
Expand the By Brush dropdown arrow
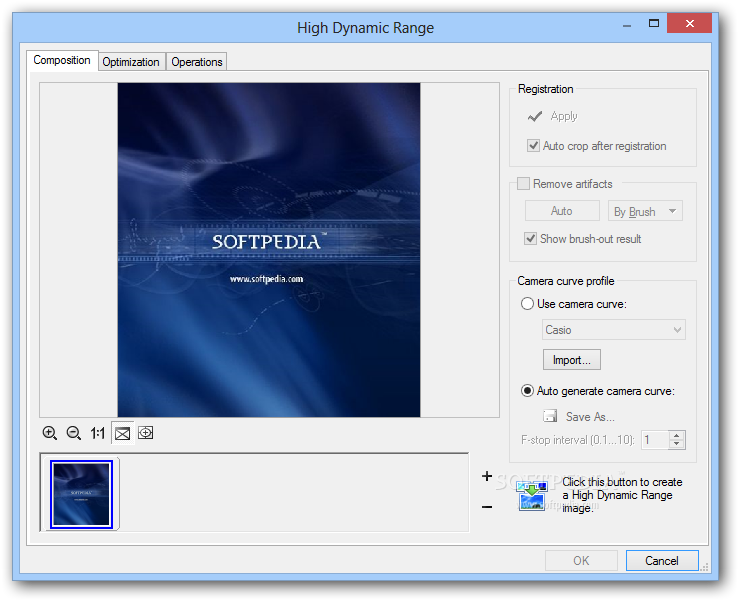pos(673,211)
